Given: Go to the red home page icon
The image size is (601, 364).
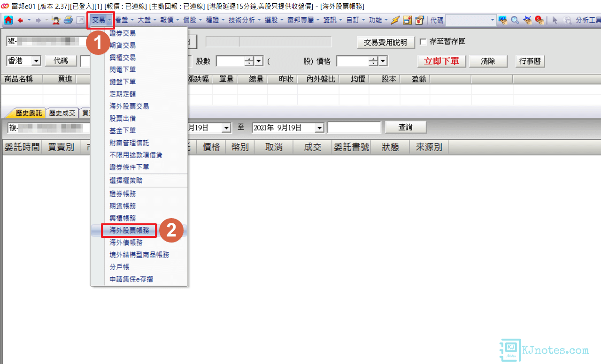Looking at the screenshot, I should coord(8,20).
